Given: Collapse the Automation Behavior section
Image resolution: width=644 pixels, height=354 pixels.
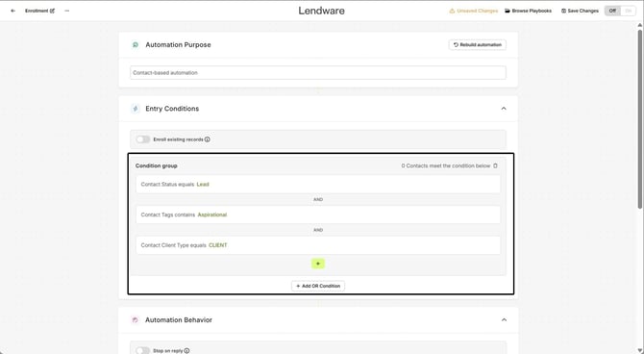Looking at the screenshot, I should click(x=504, y=320).
